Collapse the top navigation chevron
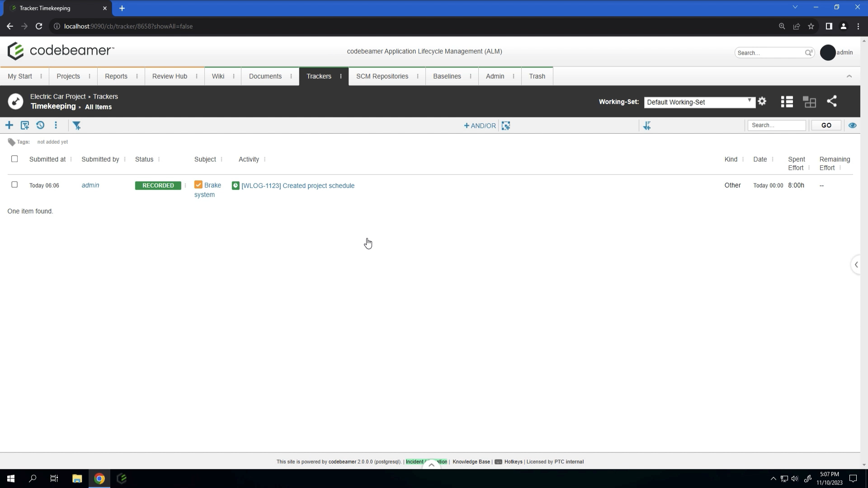 click(849, 76)
